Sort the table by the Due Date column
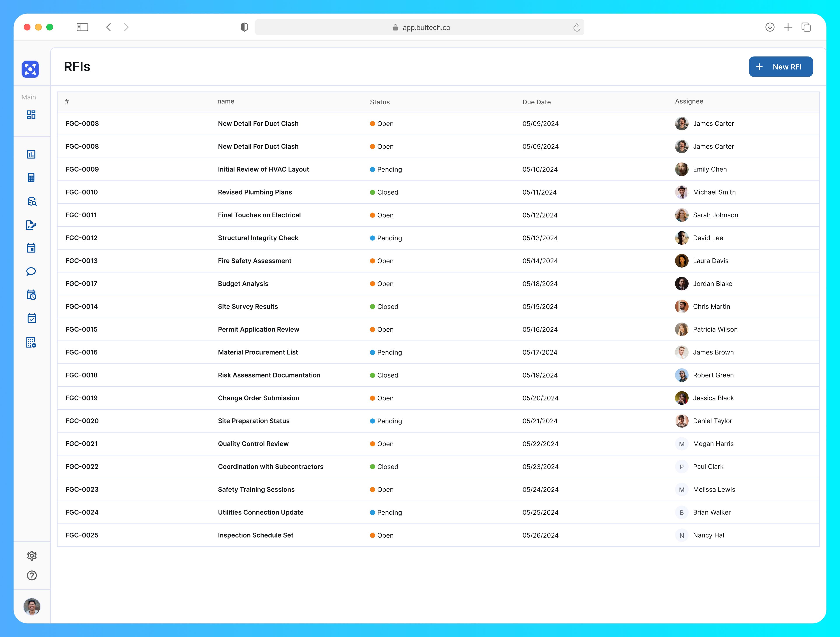840x637 pixels. 537,102
